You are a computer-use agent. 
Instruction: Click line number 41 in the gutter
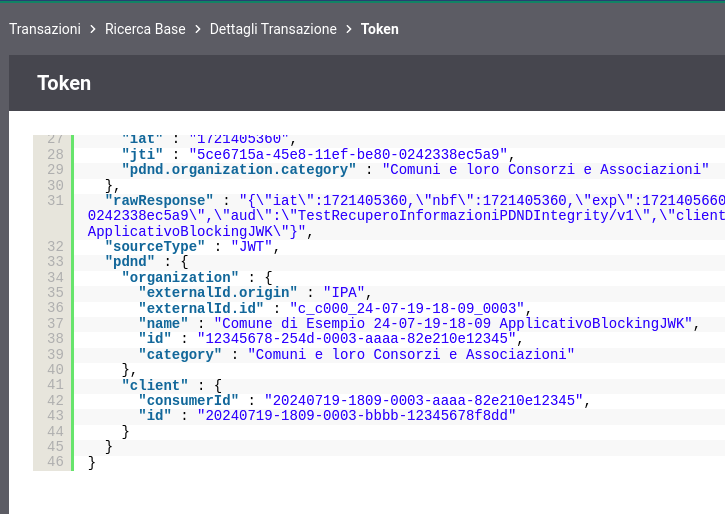55,385
